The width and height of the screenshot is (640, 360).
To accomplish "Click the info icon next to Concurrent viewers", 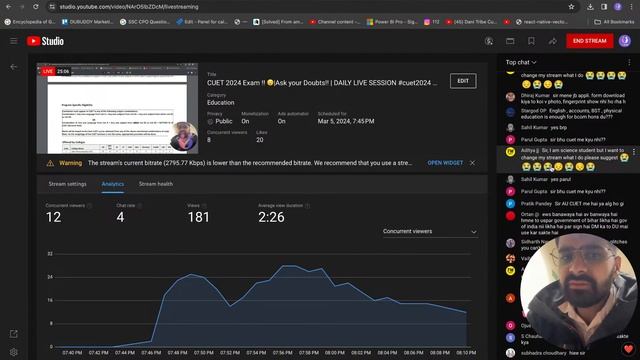I will [89, 206].
